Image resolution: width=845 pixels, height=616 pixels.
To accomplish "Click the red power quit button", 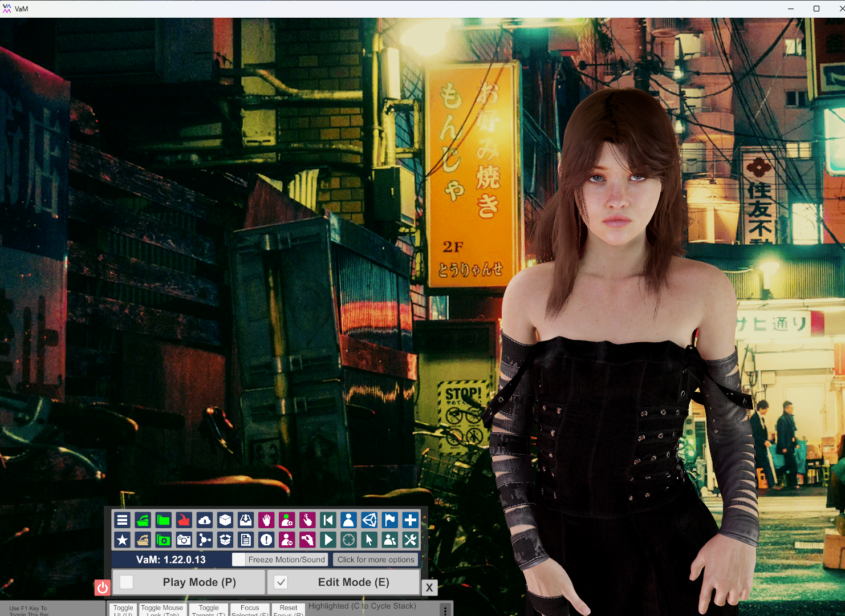I will (x=102, y=587).
